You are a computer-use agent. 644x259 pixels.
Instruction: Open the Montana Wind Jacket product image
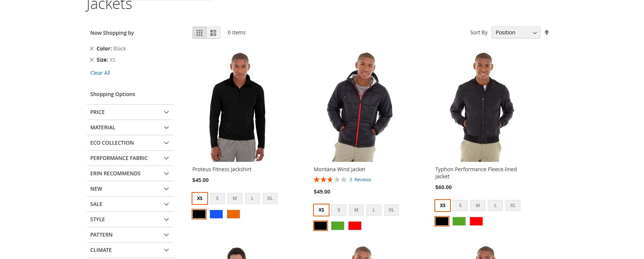[x=360, y=107]
